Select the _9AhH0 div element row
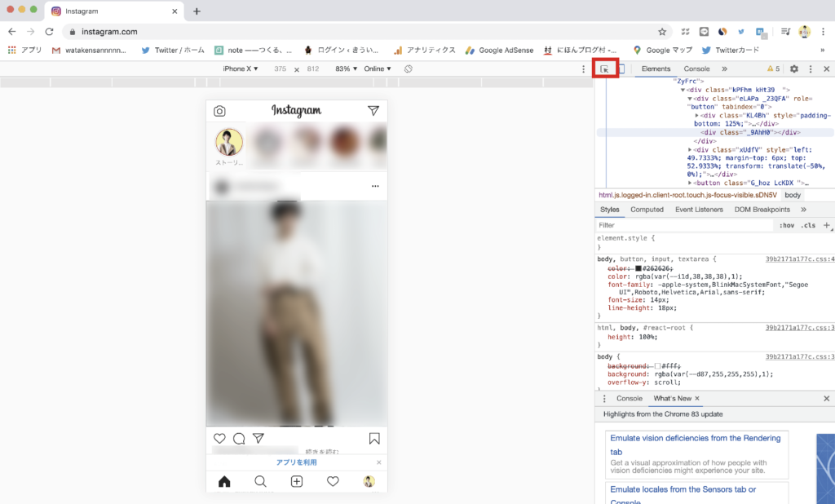The width and height of the screenshot is (835, 504). click(x=715, y=133)
